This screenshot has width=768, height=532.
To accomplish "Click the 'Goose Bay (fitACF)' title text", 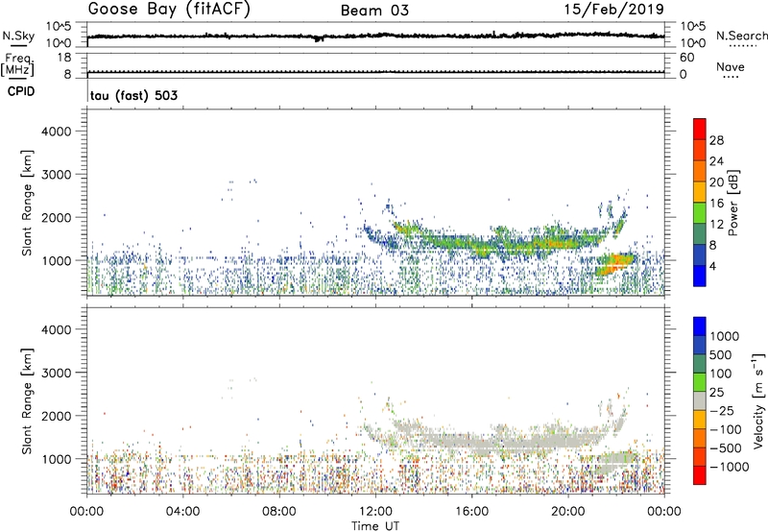I will [169, 10].
